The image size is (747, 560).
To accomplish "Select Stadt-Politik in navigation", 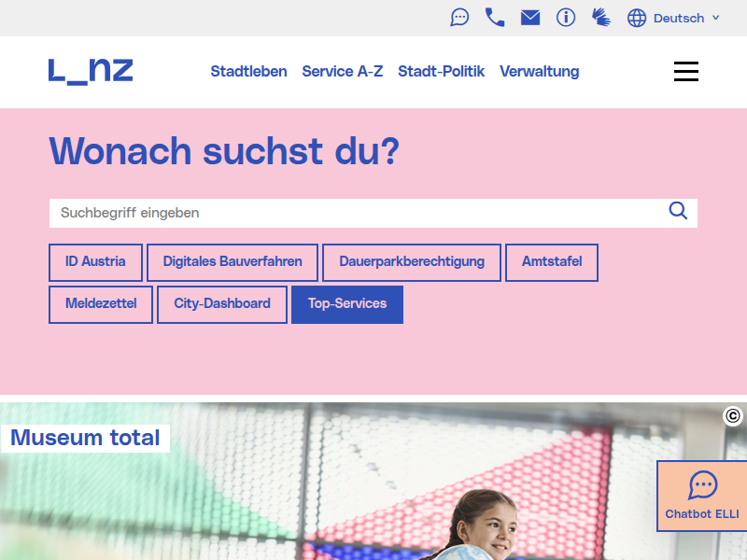I will coord(441,72).
